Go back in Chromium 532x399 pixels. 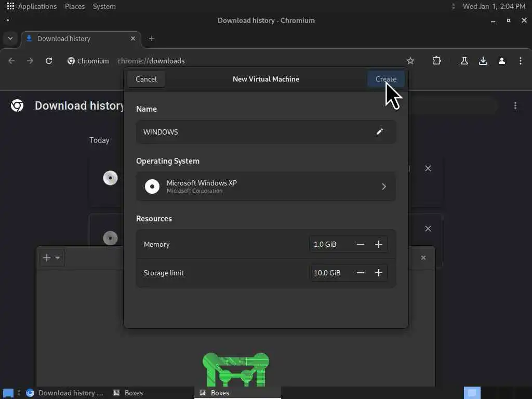(11, 61)
